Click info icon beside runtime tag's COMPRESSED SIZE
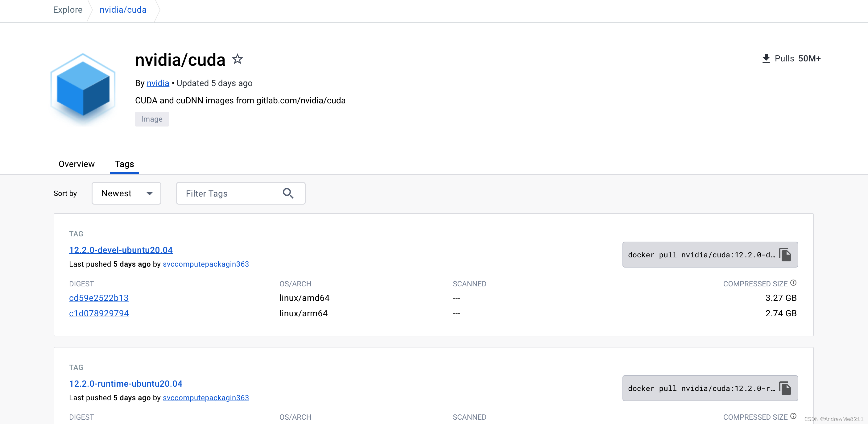The width and height of the screenshot is (868, 424). [794, 416]
